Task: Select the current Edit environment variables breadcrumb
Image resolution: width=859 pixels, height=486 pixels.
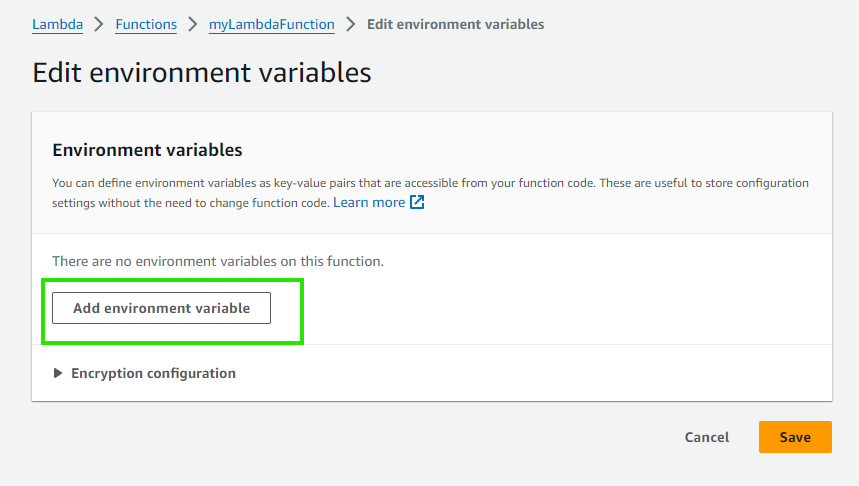Action: pyautogui.click(x=455, y=24)
